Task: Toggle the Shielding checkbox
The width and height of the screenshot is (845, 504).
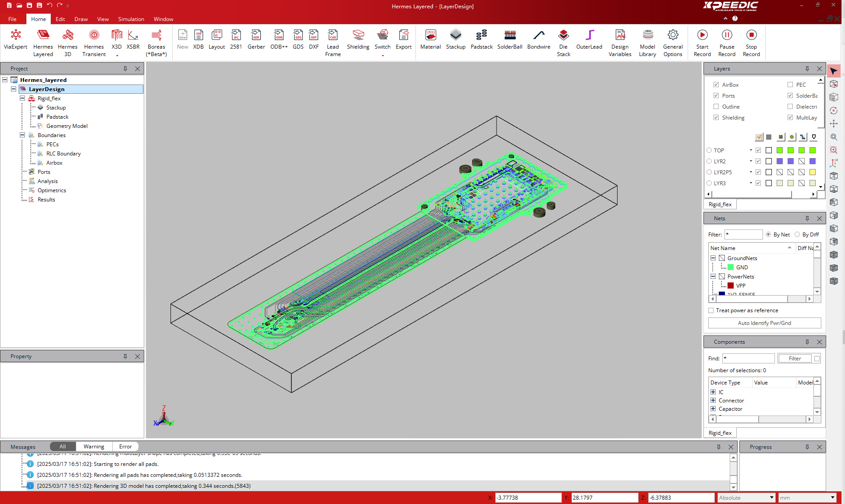Action: tap(716, 117)
